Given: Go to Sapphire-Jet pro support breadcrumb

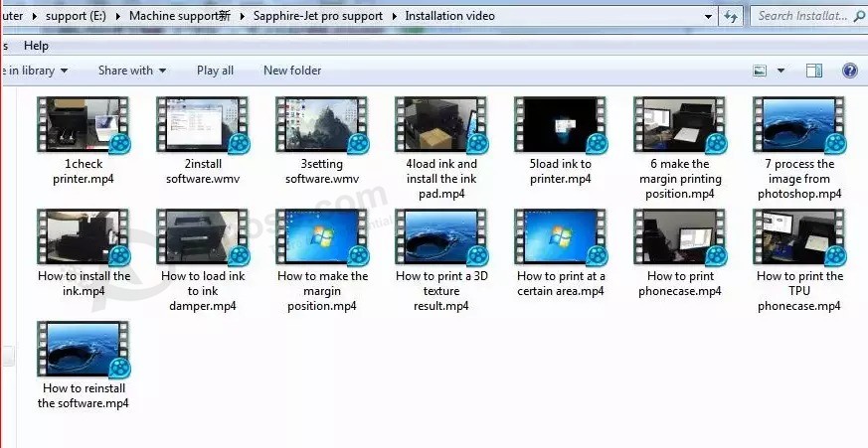Looking at the screenshot, I should pyautogui.click(x=318, y=16).
